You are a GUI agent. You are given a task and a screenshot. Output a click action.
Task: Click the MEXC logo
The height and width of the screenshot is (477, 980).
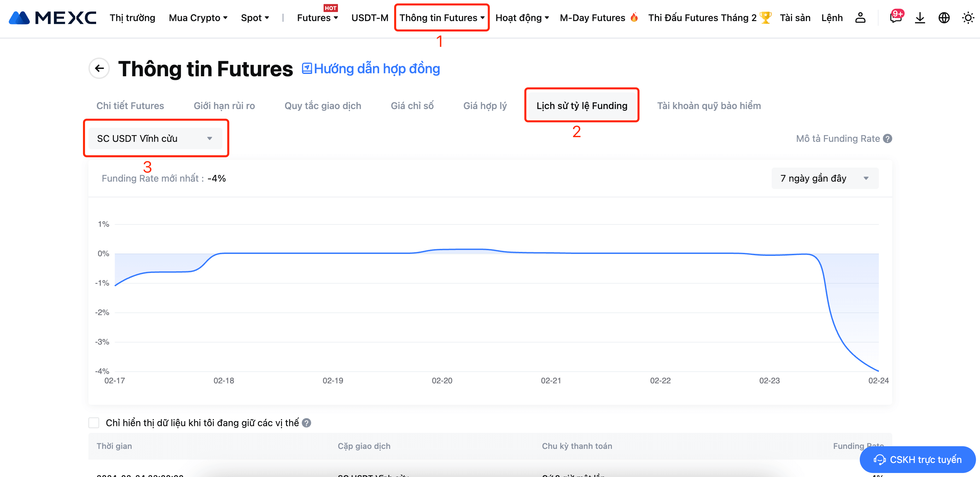(x=53, y=18)
